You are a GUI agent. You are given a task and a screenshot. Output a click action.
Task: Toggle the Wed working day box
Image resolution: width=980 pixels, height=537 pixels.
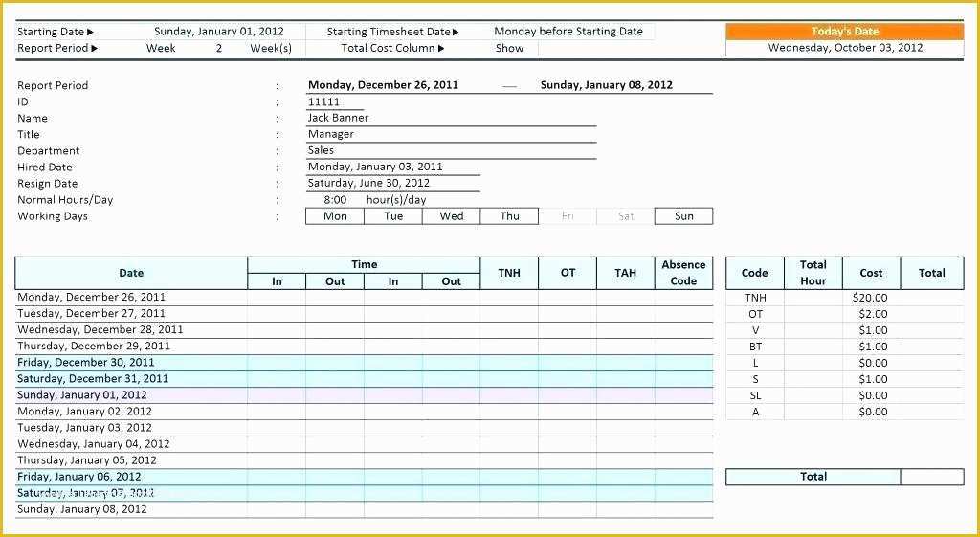point(452,216)
